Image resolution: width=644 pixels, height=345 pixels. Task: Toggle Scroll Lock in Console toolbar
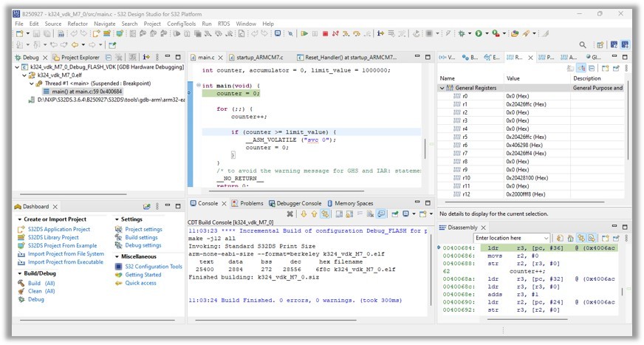click(349, 214)
